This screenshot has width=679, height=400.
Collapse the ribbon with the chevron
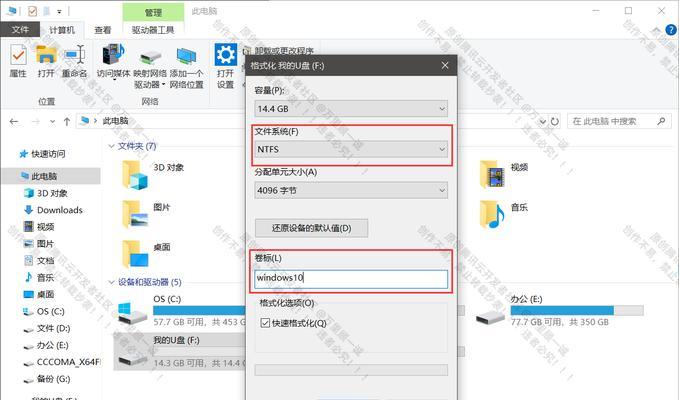tap(656, 30)
